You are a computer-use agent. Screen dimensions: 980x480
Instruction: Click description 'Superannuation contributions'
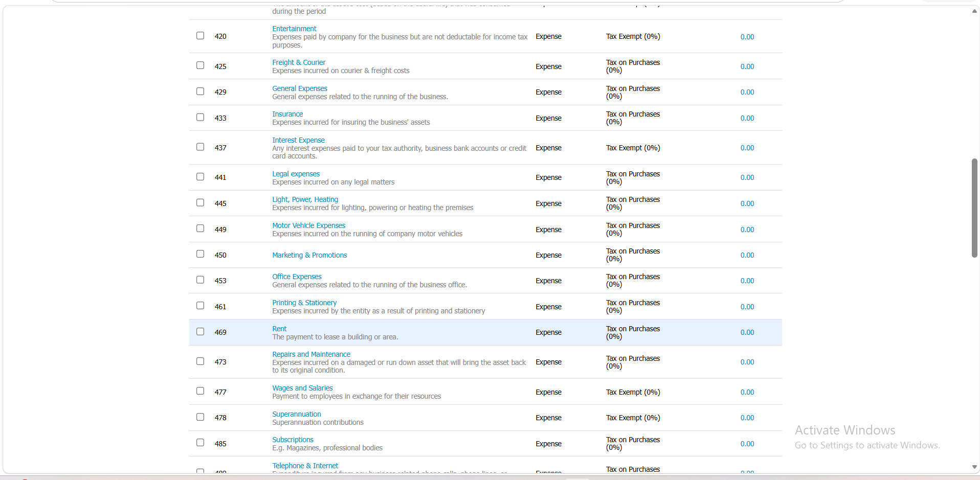(x=318, y=422)
